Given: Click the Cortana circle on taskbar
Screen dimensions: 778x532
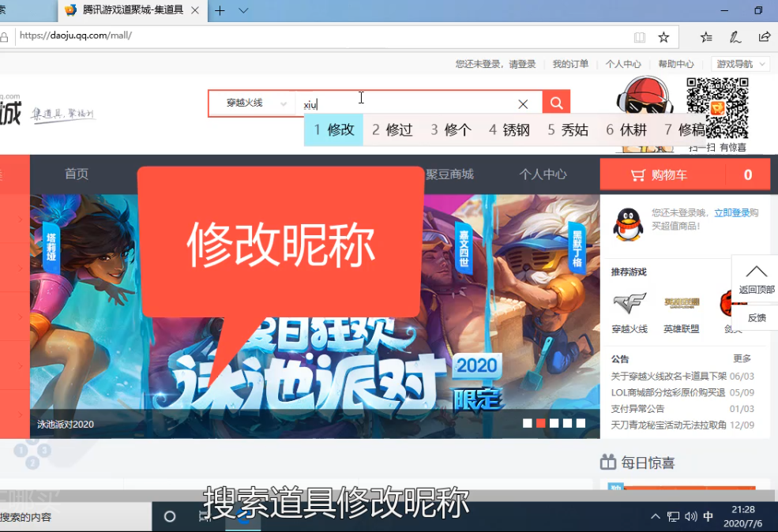Looking at the screenshot, I should pyautogui.click(x=170, y=517).
